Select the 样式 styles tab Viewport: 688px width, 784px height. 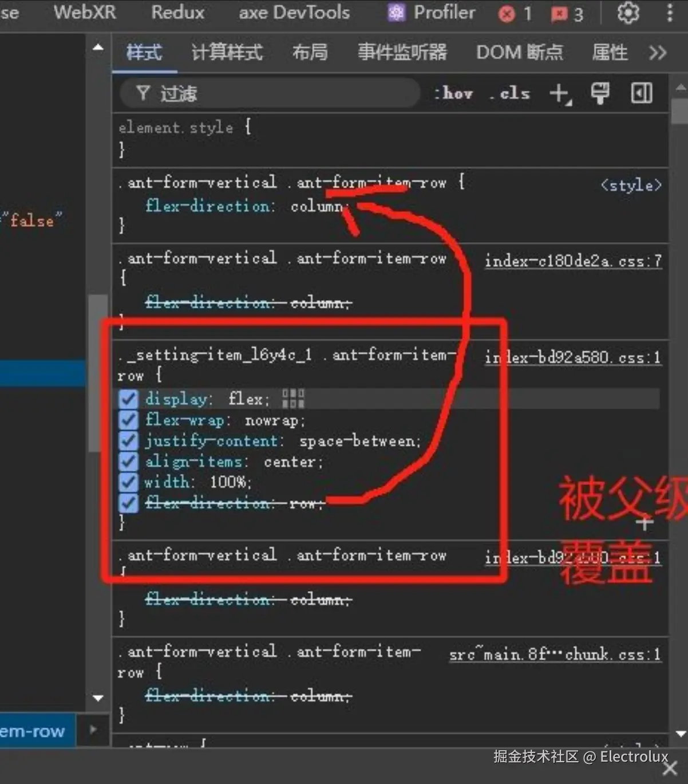click(x=144, y=53)
